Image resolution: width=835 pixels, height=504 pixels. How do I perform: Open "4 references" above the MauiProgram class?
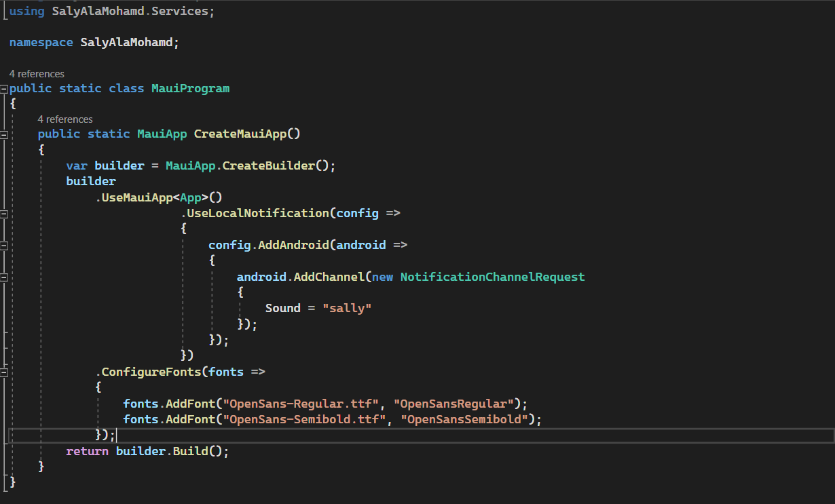tap(37, 73)
